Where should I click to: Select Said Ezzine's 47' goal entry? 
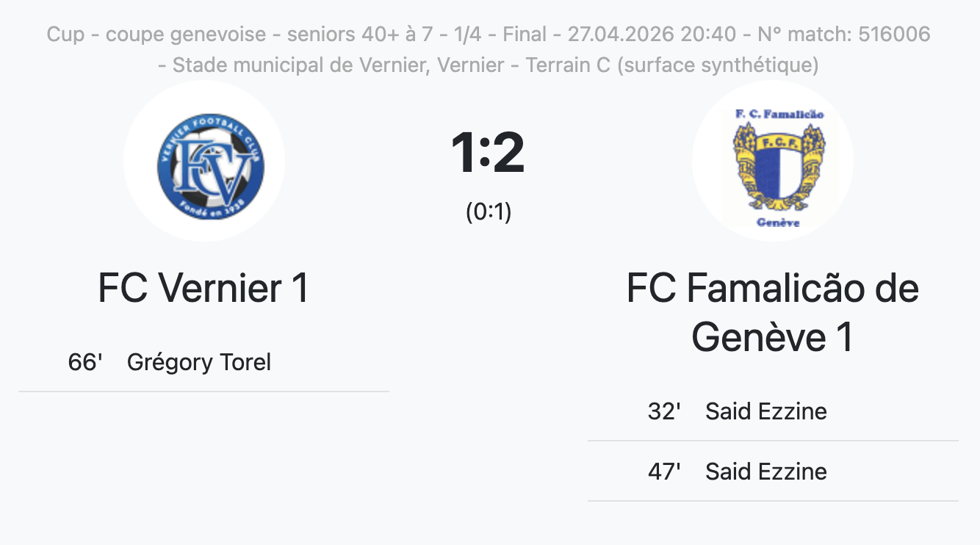766,472
